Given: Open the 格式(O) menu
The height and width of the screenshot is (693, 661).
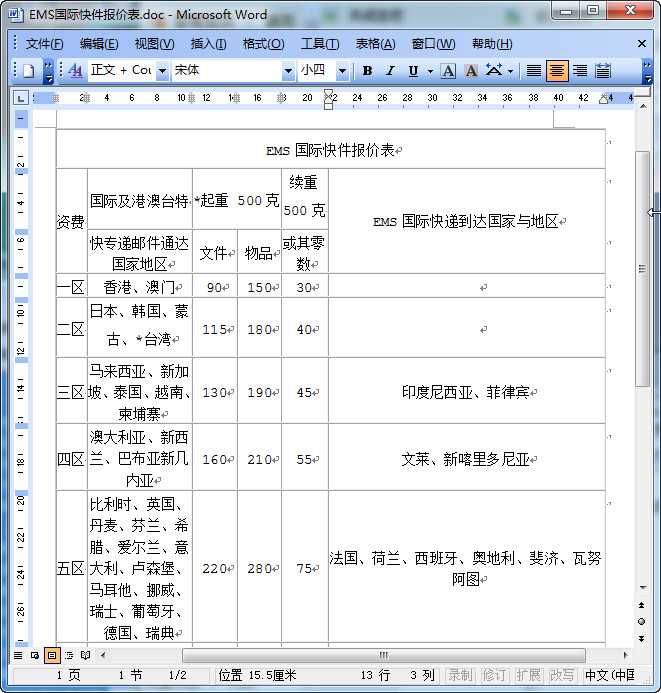Looking at the screenshot, I should (263, 44).
